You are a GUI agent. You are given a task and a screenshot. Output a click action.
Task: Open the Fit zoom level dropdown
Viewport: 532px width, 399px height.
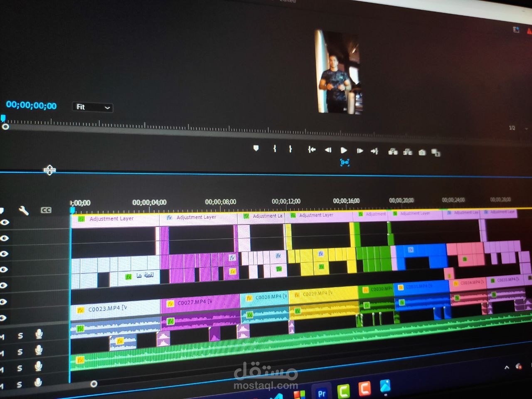(x=93, y=107)
